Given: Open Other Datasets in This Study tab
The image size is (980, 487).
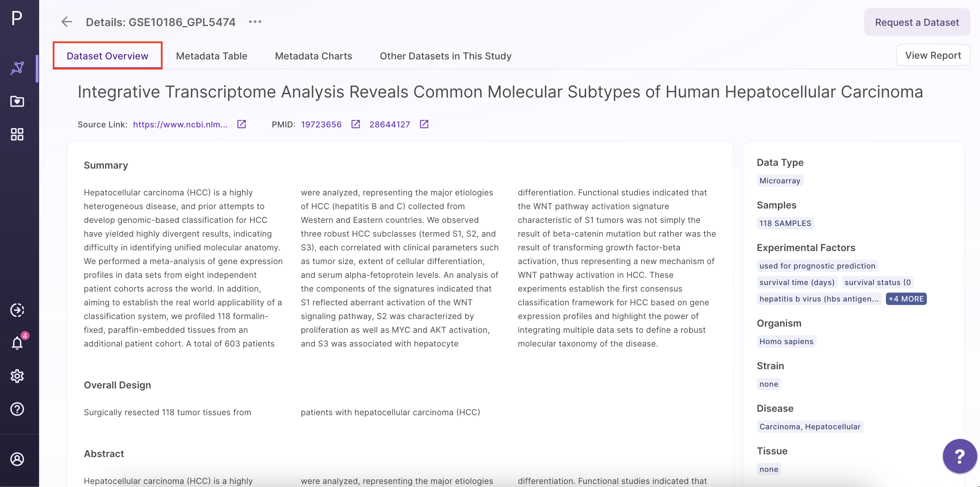Looking at the screenshot, I should tap(445, 56).
